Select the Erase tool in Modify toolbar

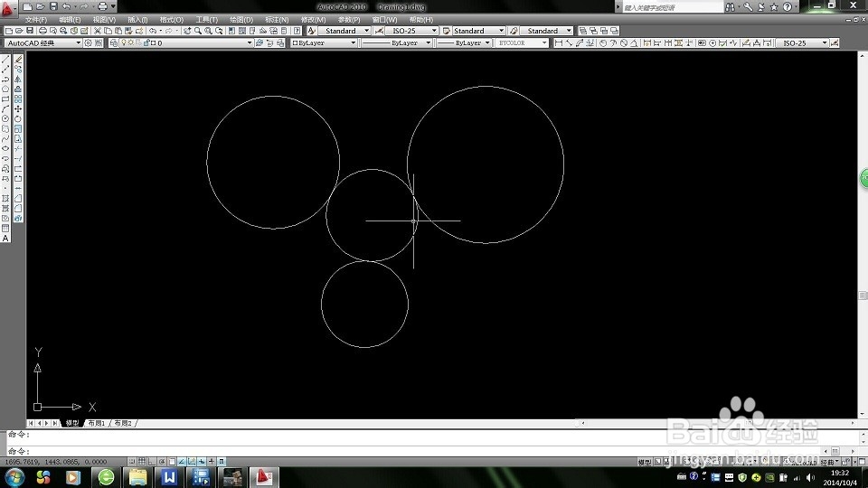[18, 60]
